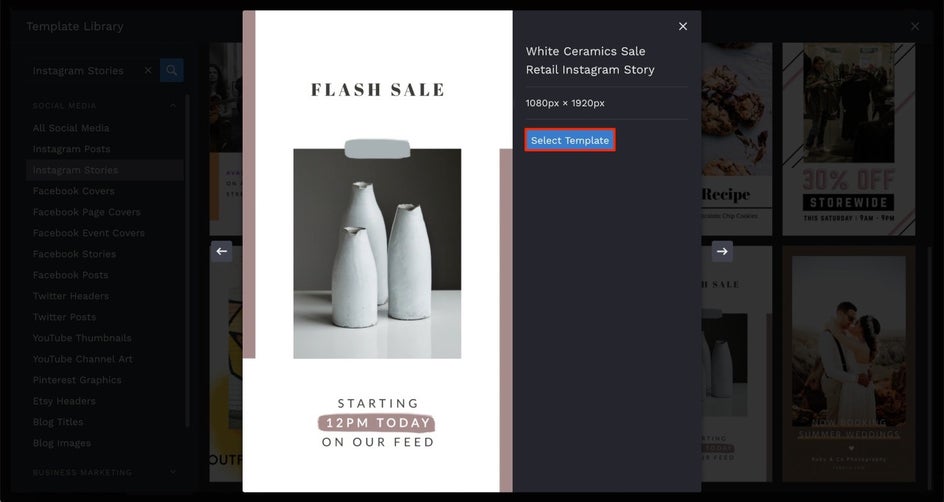
Task: Collapse the Social Media section
Action: coord(173,105)
